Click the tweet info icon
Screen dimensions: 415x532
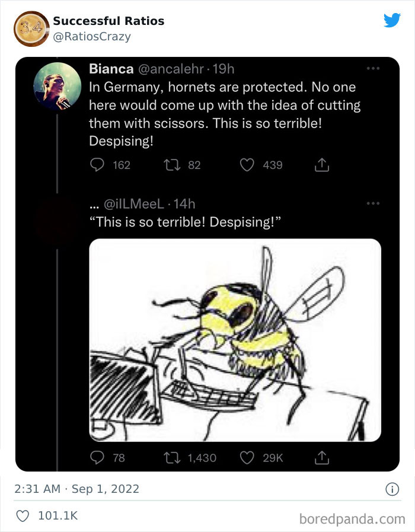click(x=392, y=489)
